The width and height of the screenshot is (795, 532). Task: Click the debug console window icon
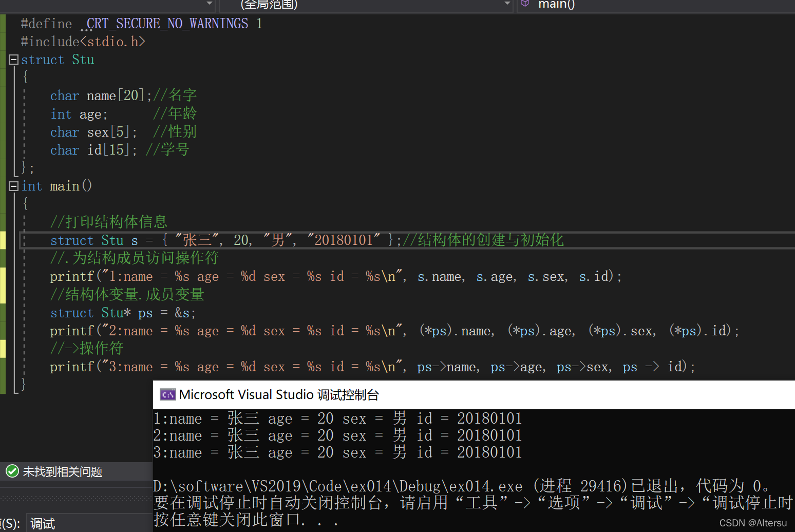click(x=168, y=394)
